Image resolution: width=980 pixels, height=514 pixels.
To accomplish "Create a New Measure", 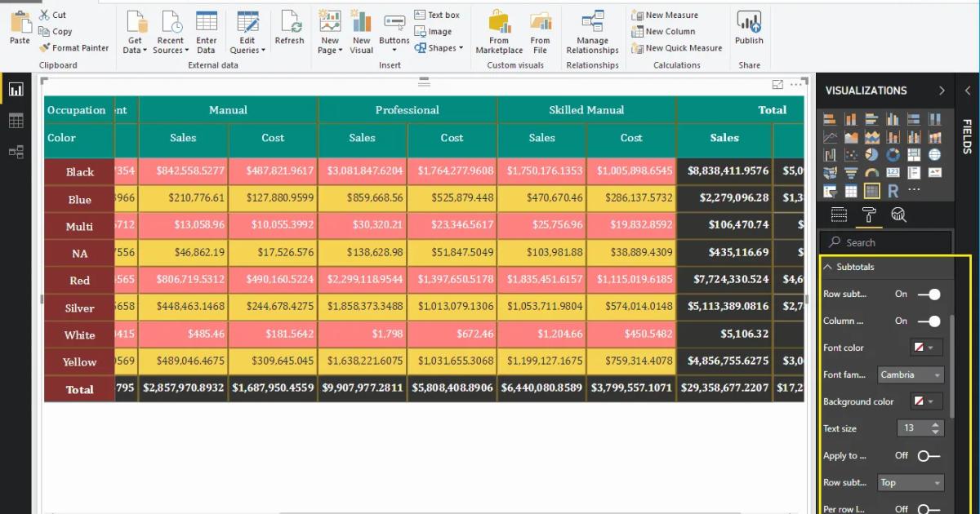I will 671,14.
